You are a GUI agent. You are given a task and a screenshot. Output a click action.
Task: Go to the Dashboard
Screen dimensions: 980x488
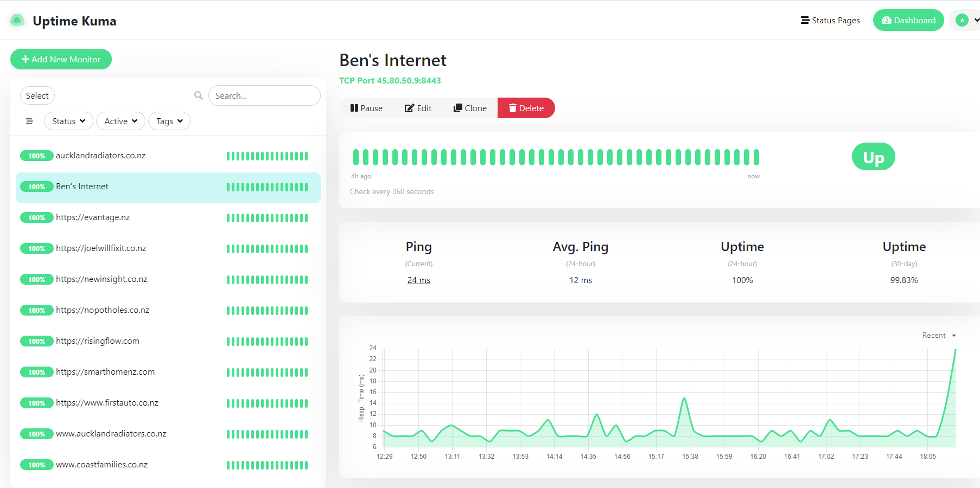point(908,21)
